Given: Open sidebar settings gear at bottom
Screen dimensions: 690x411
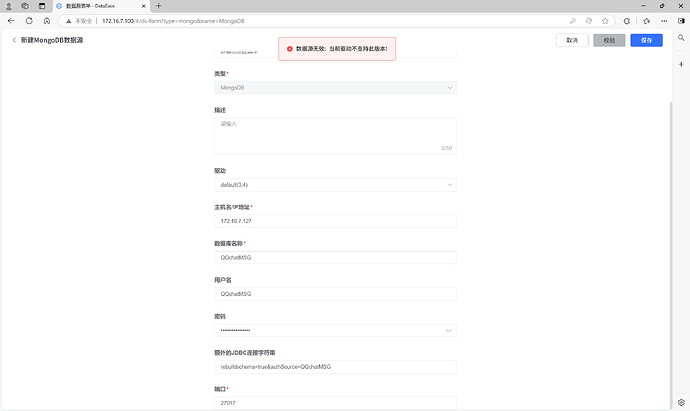Looking at the screenshot, I should point(681,402).
